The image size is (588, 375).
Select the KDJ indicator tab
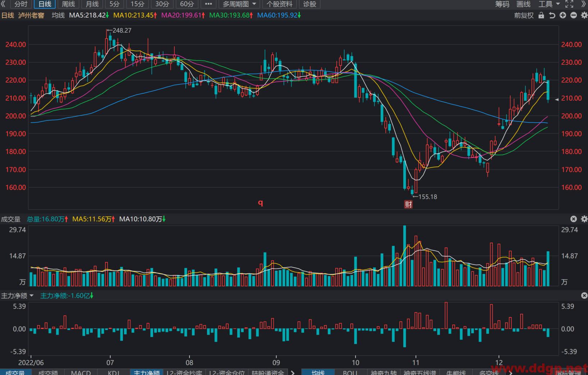tap(114, 372)
